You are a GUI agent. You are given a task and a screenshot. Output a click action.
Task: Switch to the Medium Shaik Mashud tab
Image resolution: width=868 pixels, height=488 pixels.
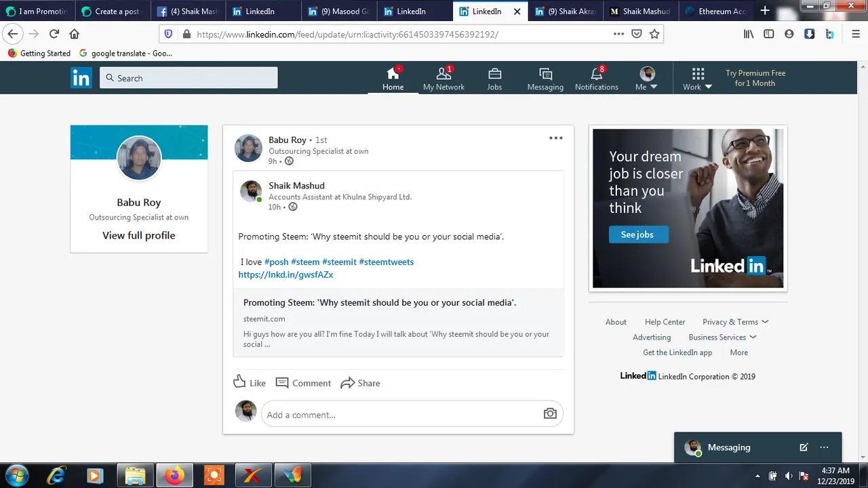641,12
